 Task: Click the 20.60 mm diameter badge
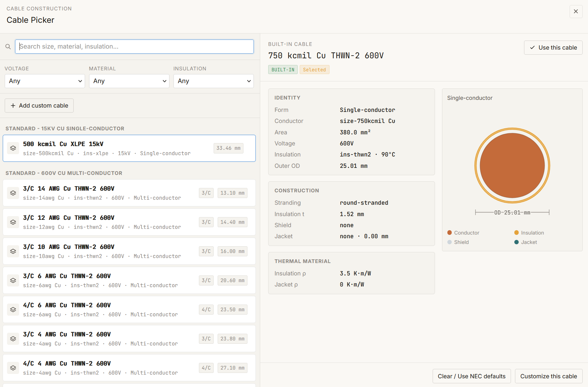point(232,280)
